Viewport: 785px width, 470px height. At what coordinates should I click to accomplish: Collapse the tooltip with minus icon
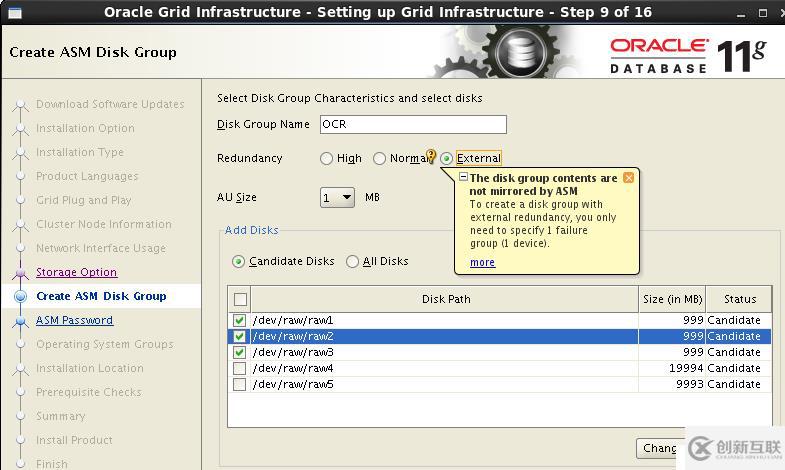click(x=463, y=177)
